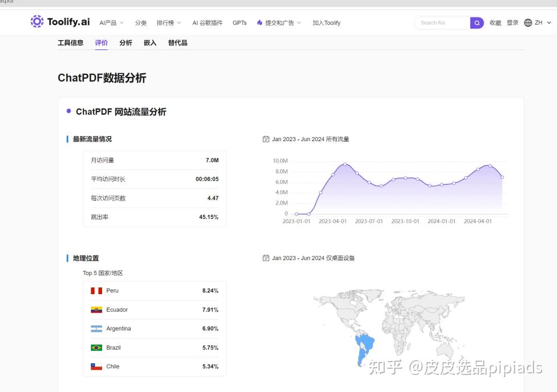Click the Chile percentage 5.34%

[x=210, y=366]
